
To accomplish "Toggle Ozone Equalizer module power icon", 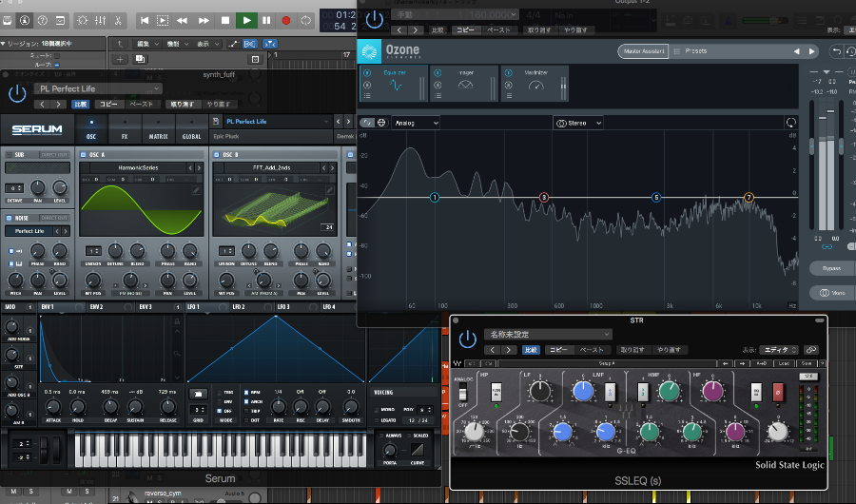I will tap(367, 72).
